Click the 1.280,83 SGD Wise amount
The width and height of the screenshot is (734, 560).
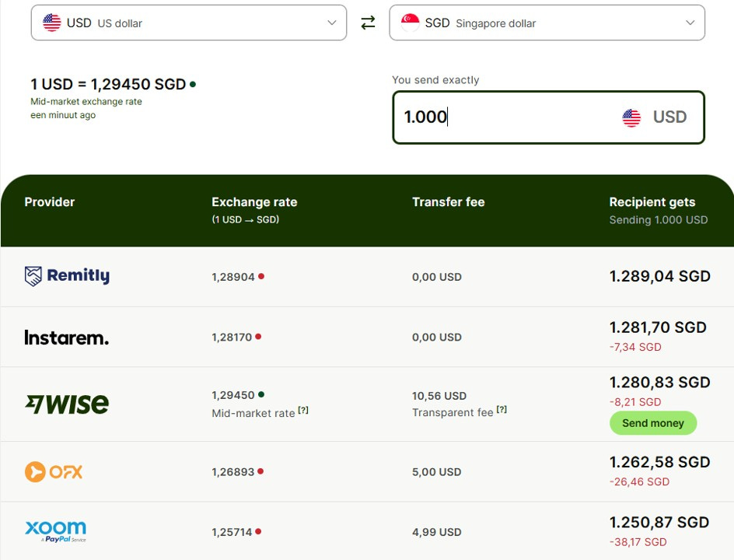coord(659,383)
